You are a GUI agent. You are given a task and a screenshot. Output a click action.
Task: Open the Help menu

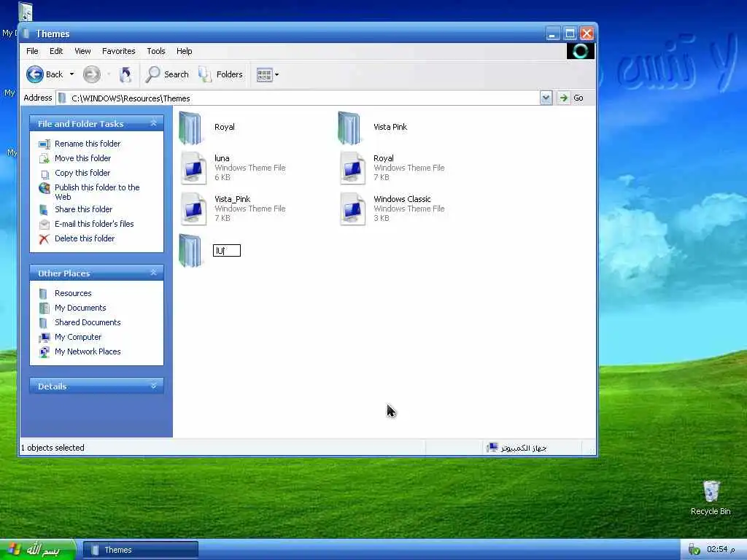(x=185, y=51)
